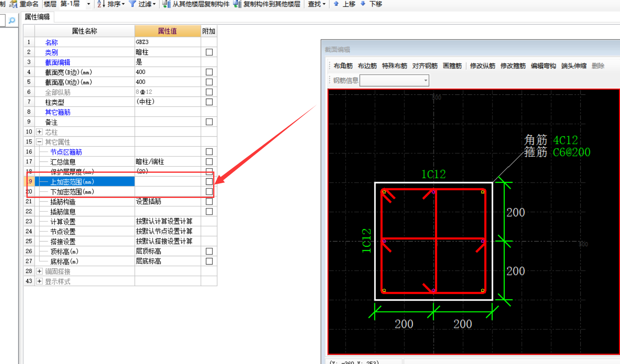Click the 层底标高 value cell
Viewport: 620px width, 364px height.
tap(167, 261)
